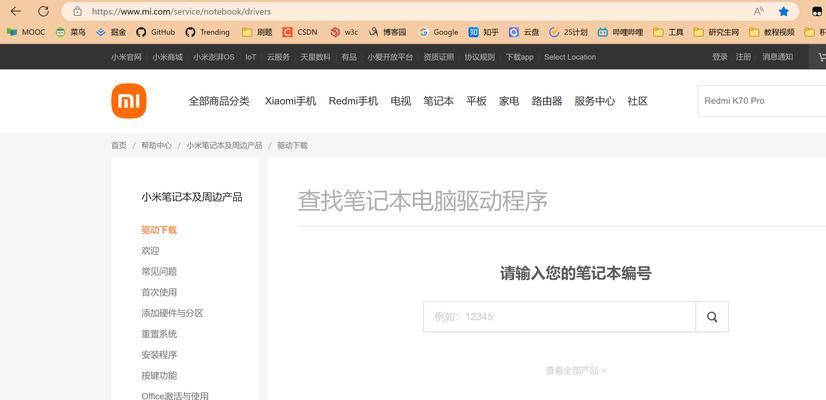
Task: Open the 教程视频 bookmark folder
Action: (772, 32)
